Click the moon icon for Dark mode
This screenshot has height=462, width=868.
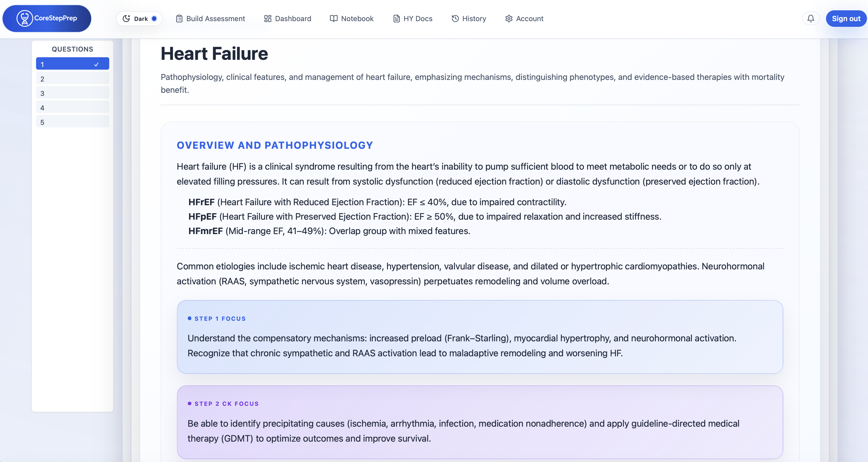click(126, 19)
